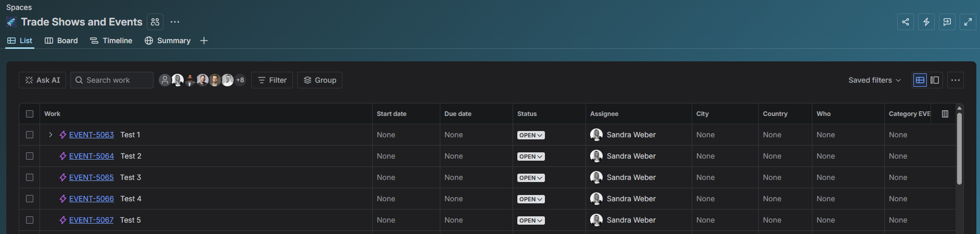Open the EVENT-5063 link

pyautogui.click(x=92, y=135)
